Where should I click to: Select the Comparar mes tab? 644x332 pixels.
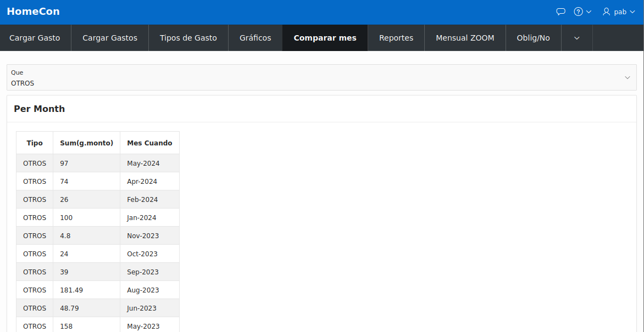point(325,38)
